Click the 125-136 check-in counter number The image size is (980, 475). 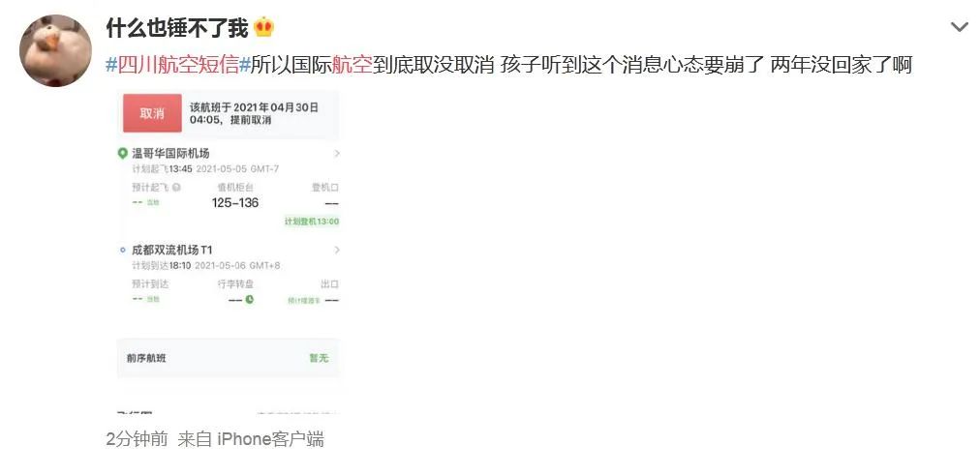(x=235, y=203)
